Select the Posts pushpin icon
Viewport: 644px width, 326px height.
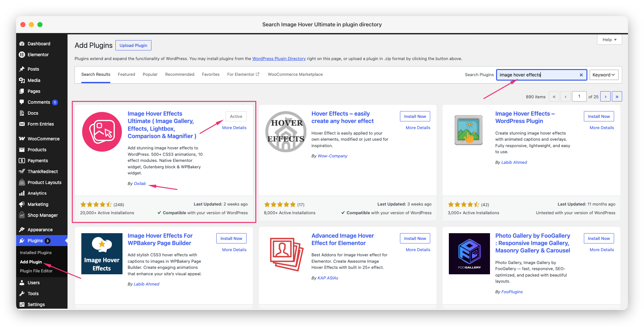[22, 69]
